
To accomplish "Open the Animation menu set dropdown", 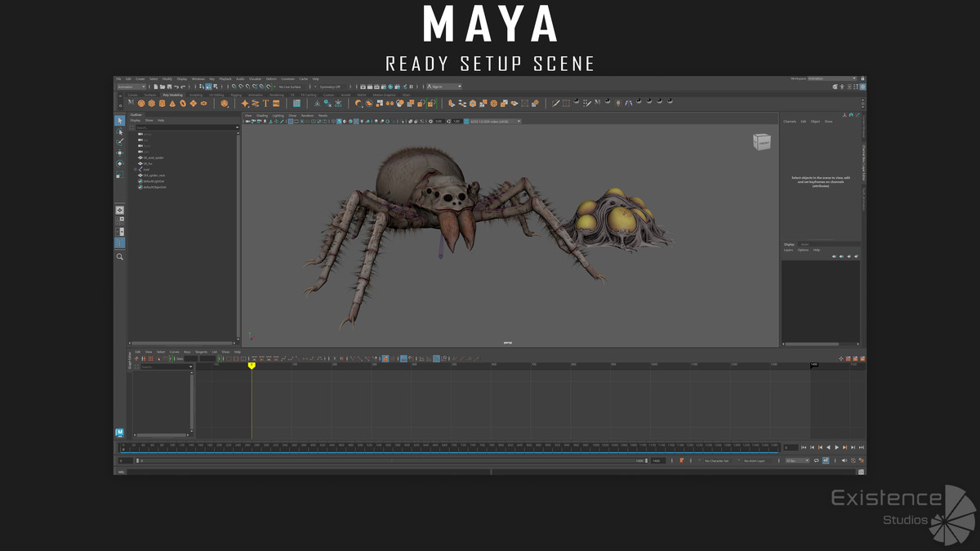I will tap(131, 87).
